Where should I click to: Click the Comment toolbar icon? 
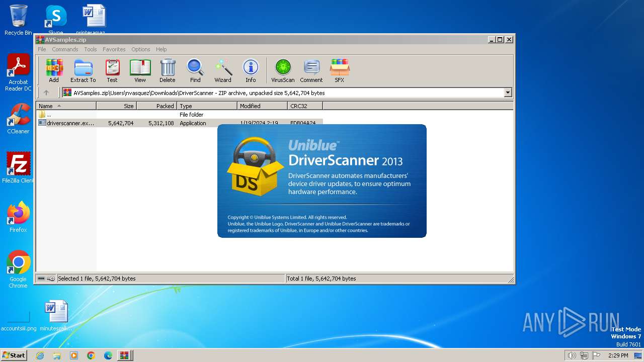click(x=311, y=70)
